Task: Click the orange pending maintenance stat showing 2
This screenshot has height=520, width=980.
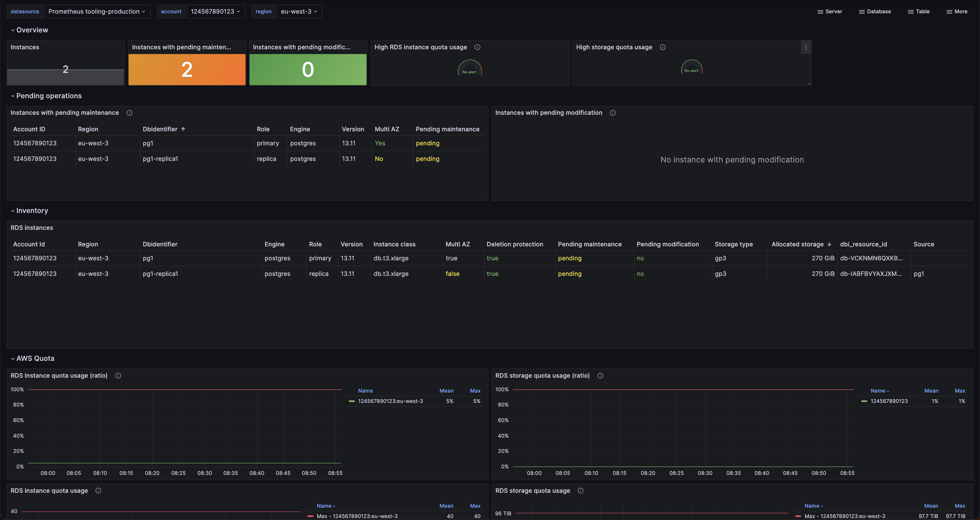Action: pos(187,69)
